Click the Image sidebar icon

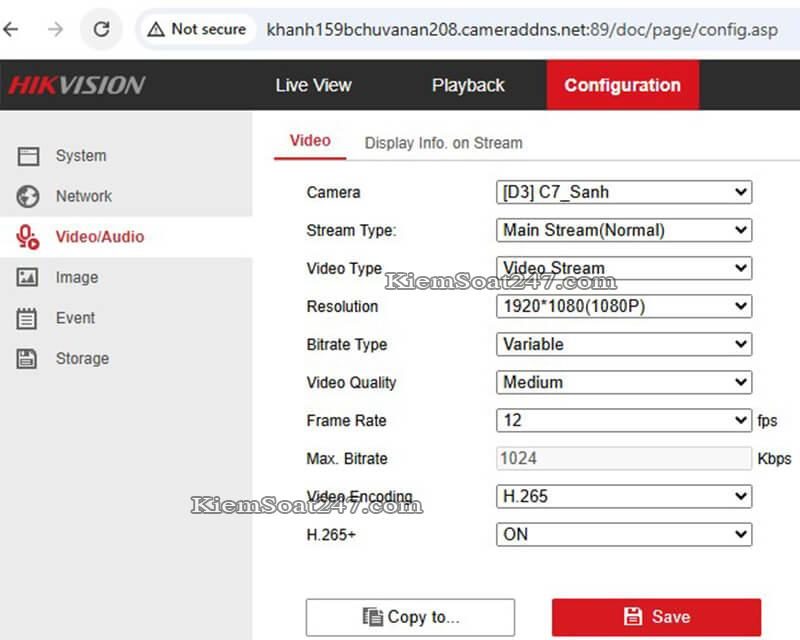[27, 278]
